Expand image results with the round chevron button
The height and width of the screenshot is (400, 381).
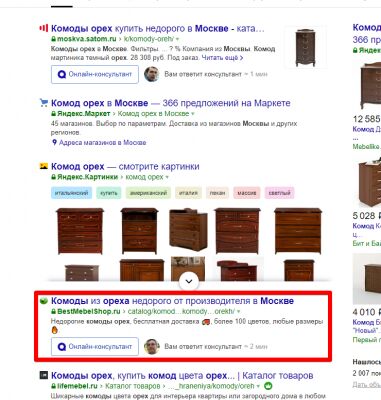189,281
